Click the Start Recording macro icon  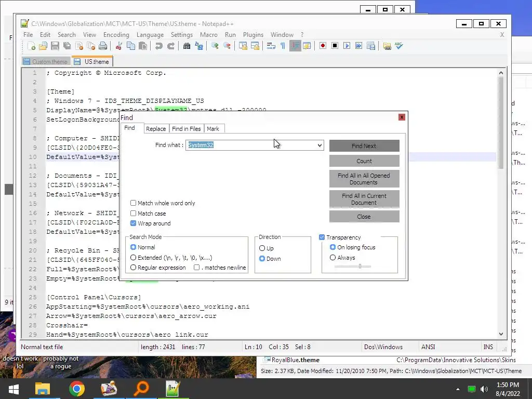coord(323,46)
